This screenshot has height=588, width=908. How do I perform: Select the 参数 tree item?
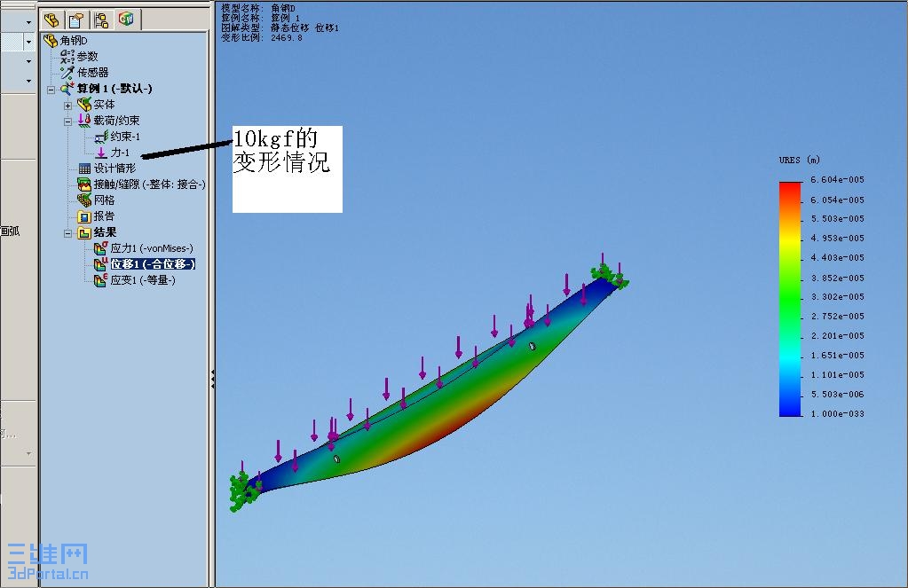click(88, 56)
